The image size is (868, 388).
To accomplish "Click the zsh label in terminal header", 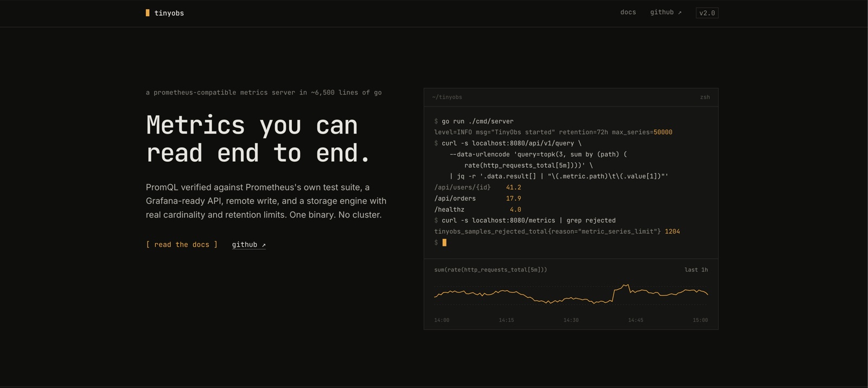I will (705, 97).
